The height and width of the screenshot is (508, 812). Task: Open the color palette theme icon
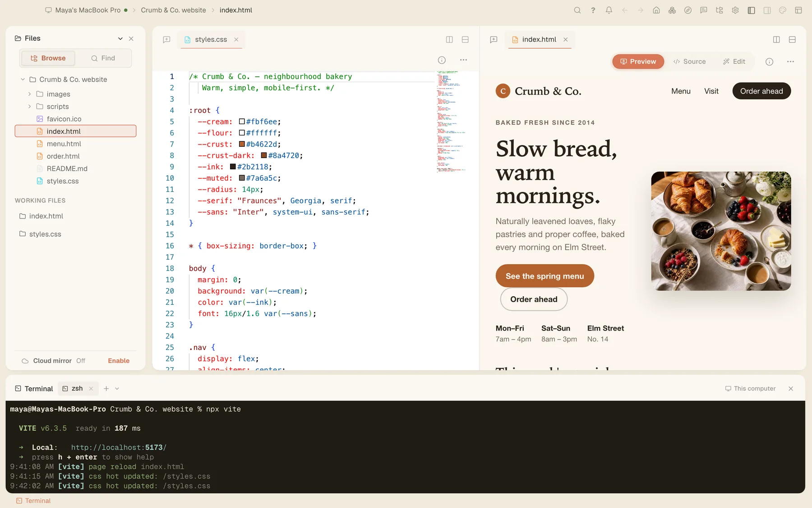(782, 10)
